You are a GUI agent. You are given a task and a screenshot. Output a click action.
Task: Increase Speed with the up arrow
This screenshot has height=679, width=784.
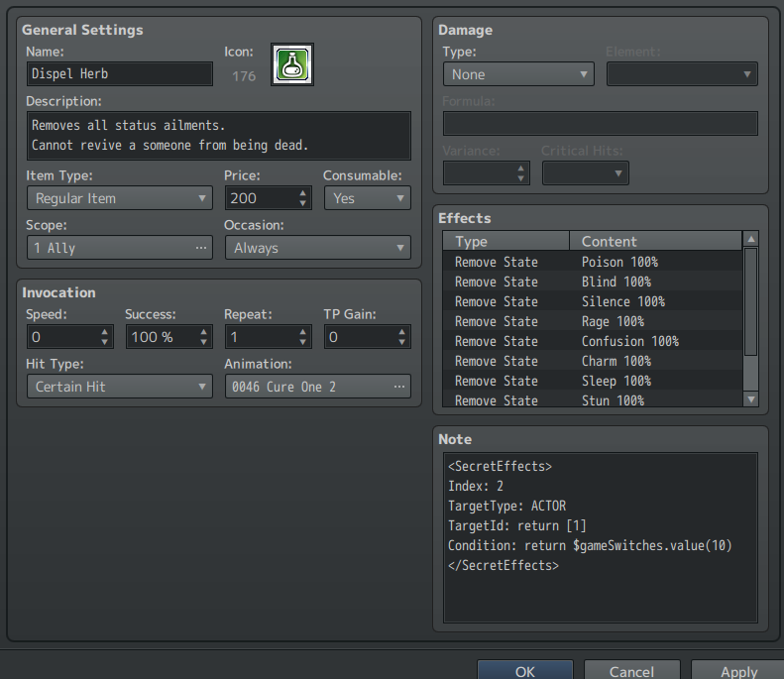[104, 331]
